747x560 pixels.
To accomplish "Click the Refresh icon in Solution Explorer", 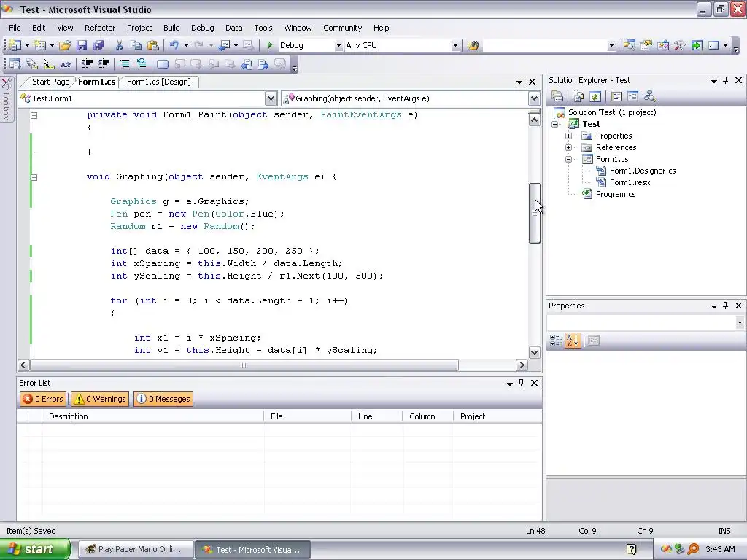I will point(595,97).
